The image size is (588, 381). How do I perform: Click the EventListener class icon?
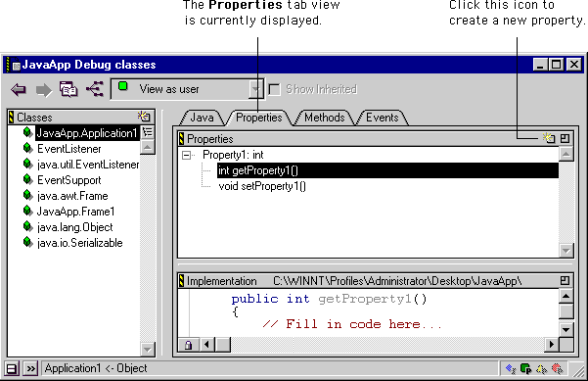27,148
